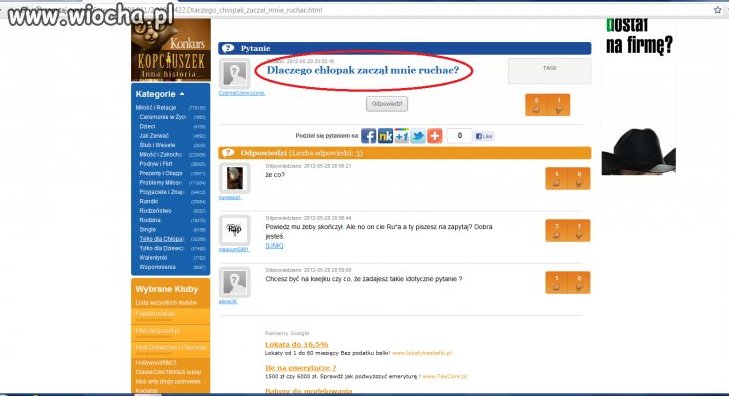Click the Facebook Like button
The width and height of the screenshot is (729, 396).
click(x=484, y=136)
